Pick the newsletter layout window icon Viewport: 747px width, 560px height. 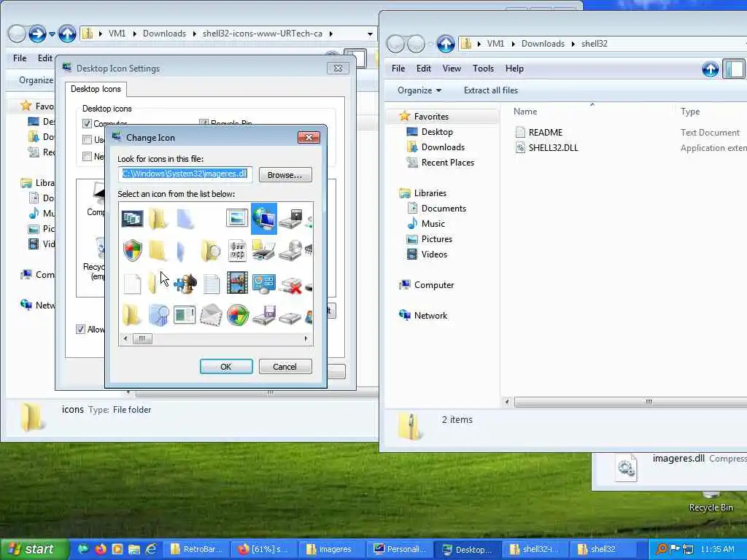185,315
